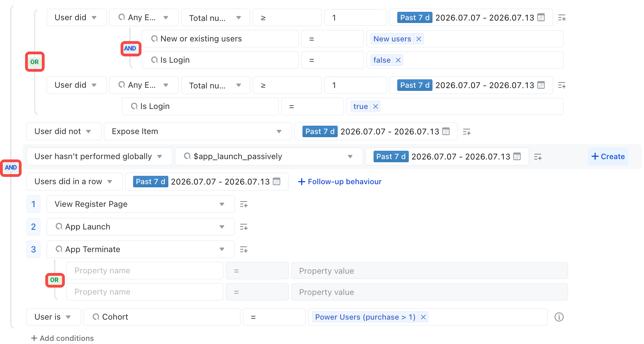The width and height of the screenshot is (644, 344).
Task: Select the Cohort property field
Action: [x=162, y=317]
